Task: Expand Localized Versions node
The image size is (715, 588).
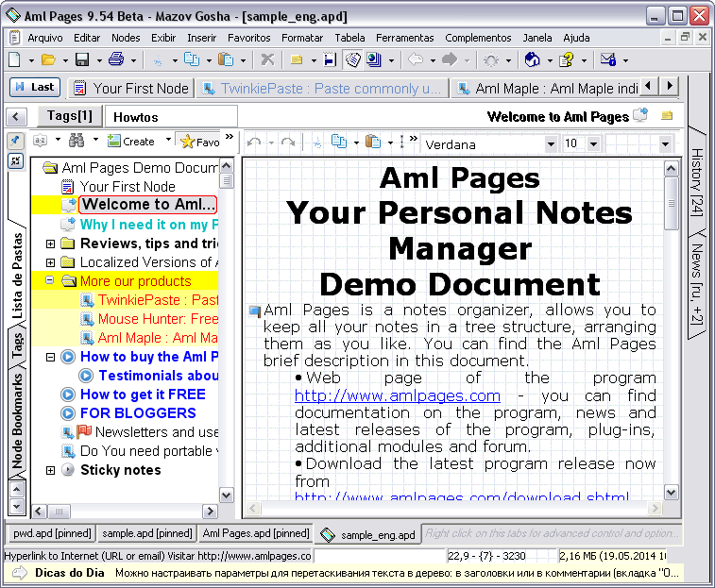Action: click(51, 262)
